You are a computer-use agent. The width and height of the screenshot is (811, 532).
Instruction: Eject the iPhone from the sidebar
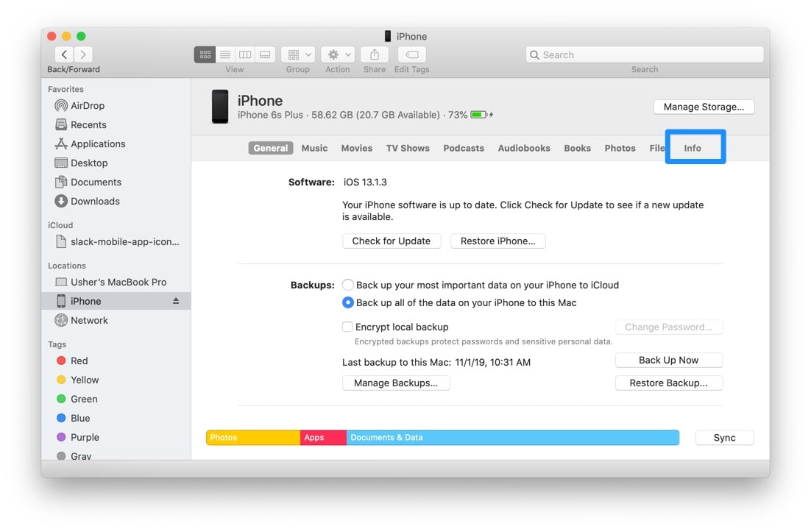tap(176, 301)
